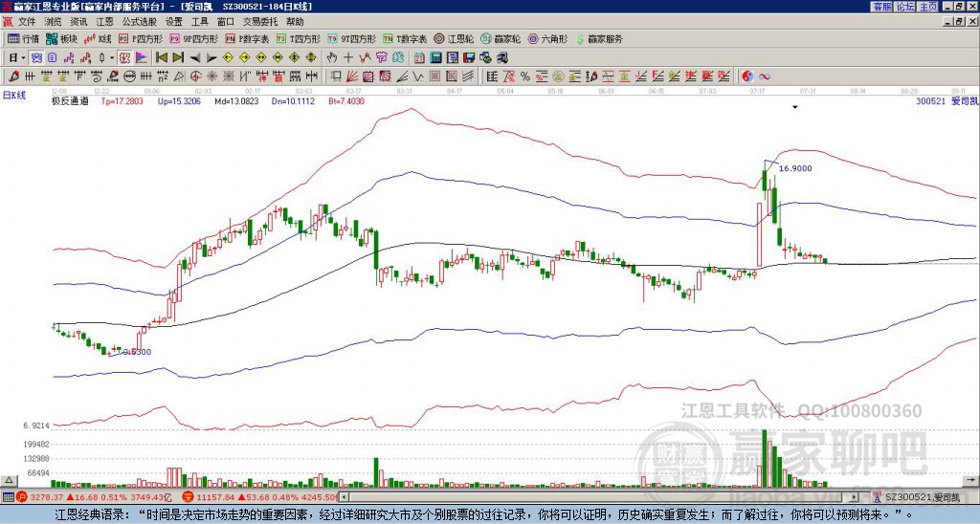Click the 客服 customer service button
This screenshot has width=980, height=524.
881,7
